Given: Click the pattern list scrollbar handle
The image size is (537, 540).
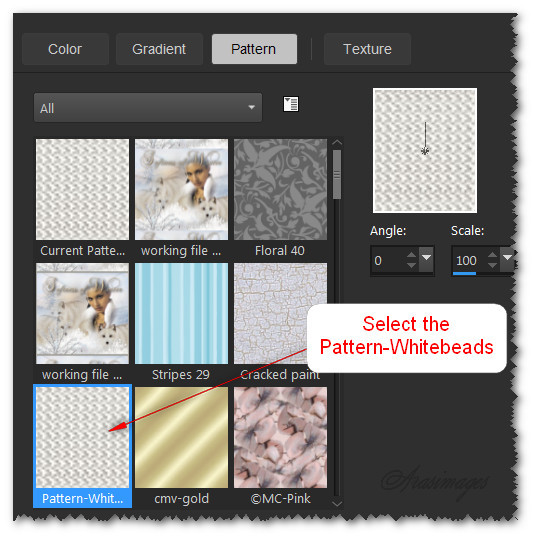Looking at the screenshot, I should 337,174.
